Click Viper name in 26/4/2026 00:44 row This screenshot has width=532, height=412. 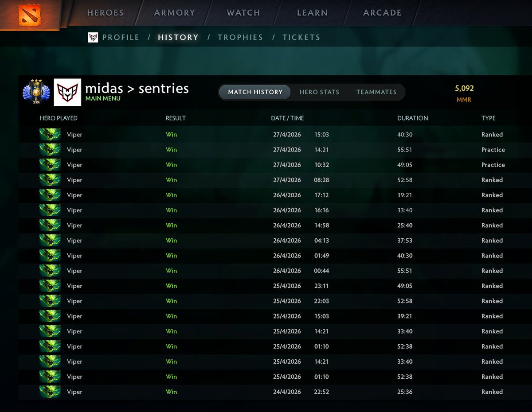(74, 270)
